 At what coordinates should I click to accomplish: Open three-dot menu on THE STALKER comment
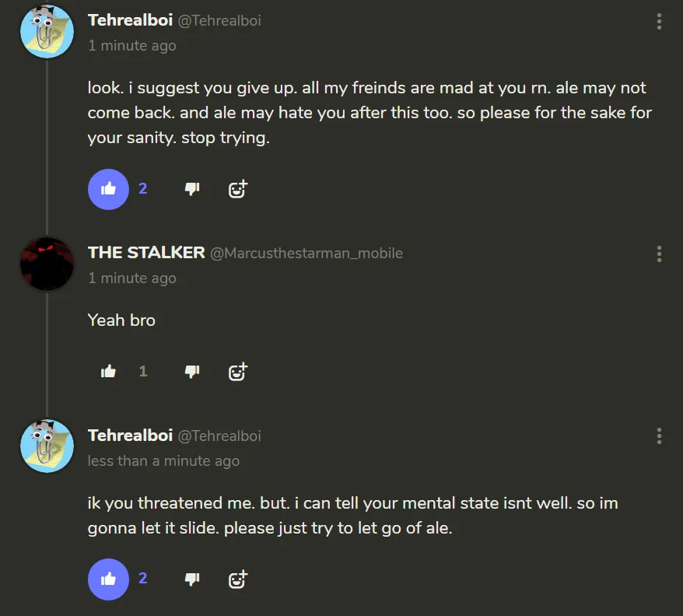coord(659,254)
